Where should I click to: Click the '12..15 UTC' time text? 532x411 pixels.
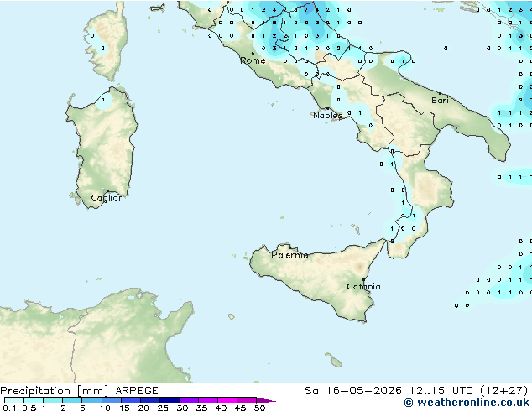[x=441, y=391]
